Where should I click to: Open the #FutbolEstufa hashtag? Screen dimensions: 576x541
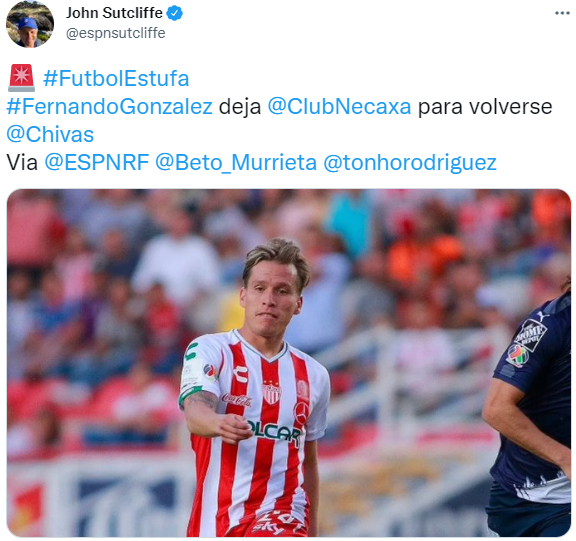point(116,78)
